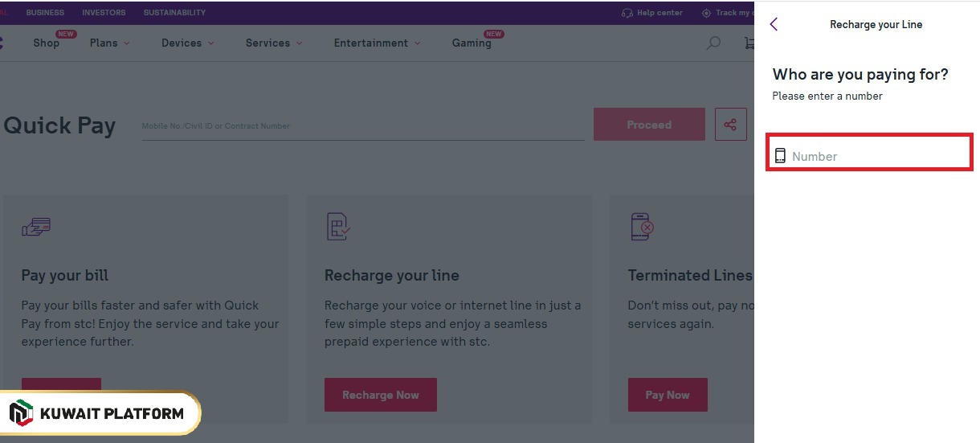
Task: Open the Services dropdown menu
Action: pos(274,43)
